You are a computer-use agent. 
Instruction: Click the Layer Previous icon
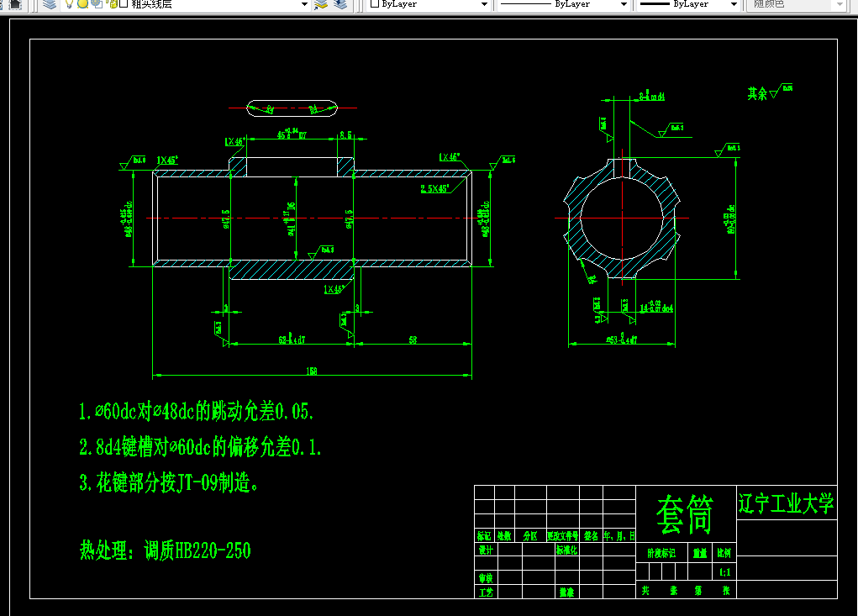[342, 5]
